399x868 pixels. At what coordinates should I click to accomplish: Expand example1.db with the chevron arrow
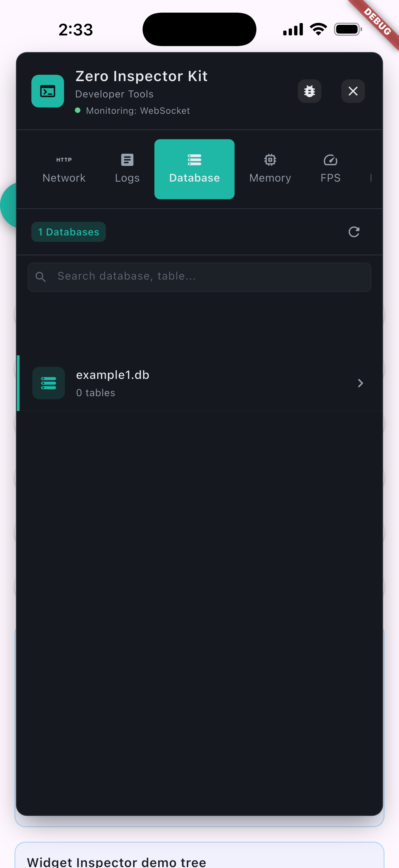[360, 383]
